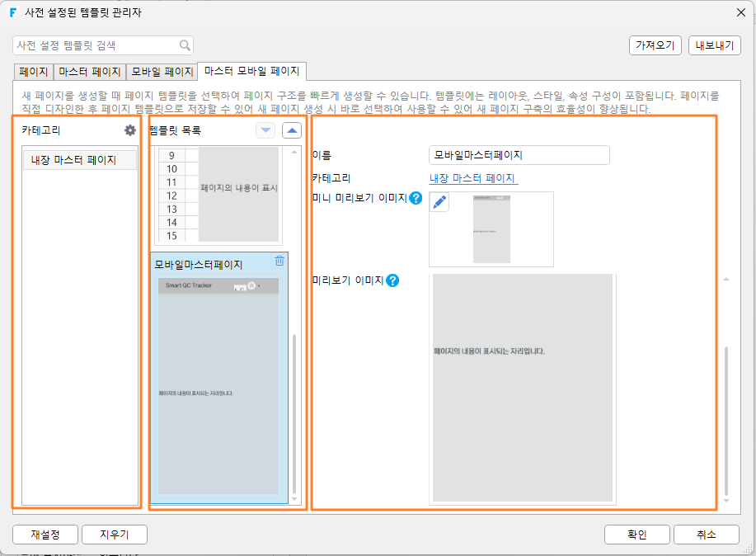Move template up with arrow button
This screenshot has width=756, height=556.
point(292,130)
